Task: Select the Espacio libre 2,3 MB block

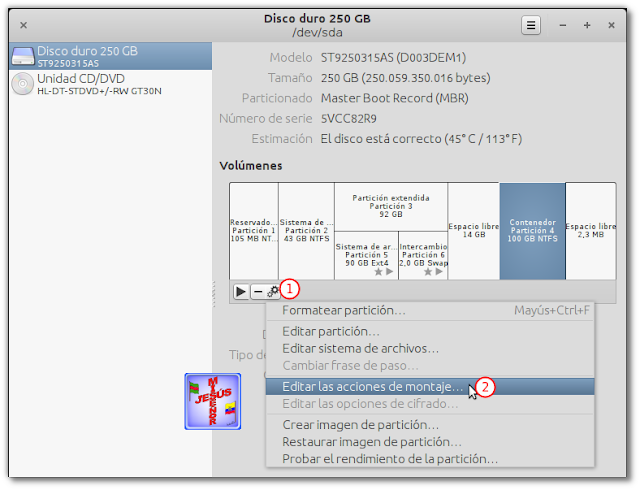Action: (591, 231)
